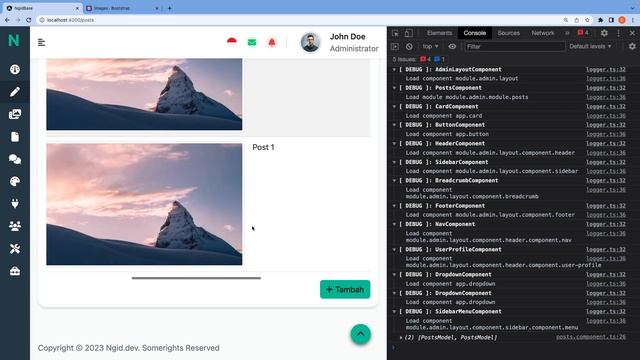640x360 pixels.
Task: Click the FooterComponent debug log text
Action: coord(460,206)
